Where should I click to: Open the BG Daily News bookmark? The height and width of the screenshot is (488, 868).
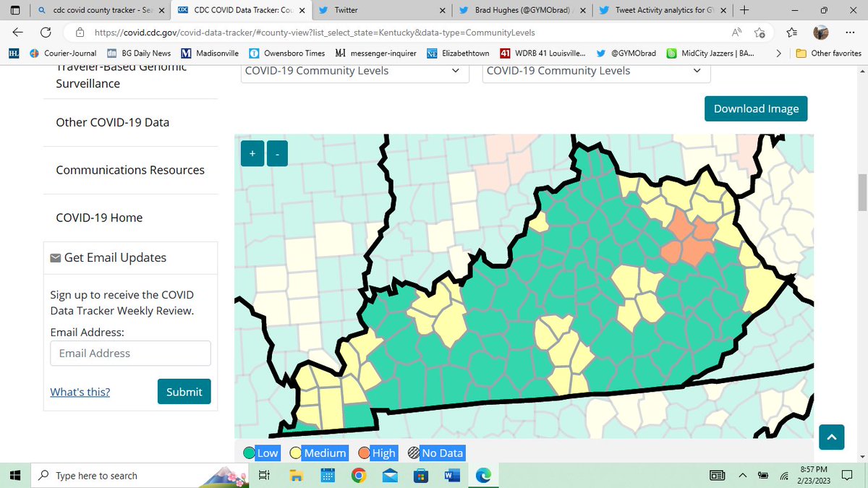(x=139, y=53)
